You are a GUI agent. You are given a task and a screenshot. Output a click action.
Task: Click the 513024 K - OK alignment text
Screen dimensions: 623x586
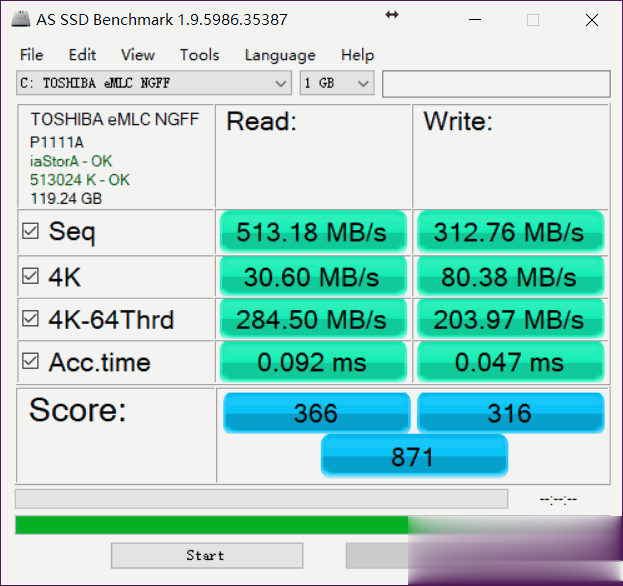pyautogui.click(x=80, y=180)
